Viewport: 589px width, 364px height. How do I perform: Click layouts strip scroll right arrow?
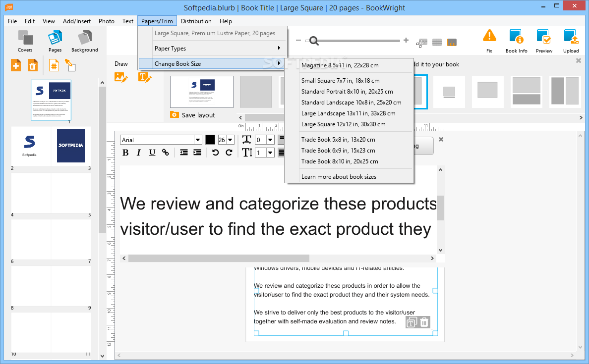point(581,117)
